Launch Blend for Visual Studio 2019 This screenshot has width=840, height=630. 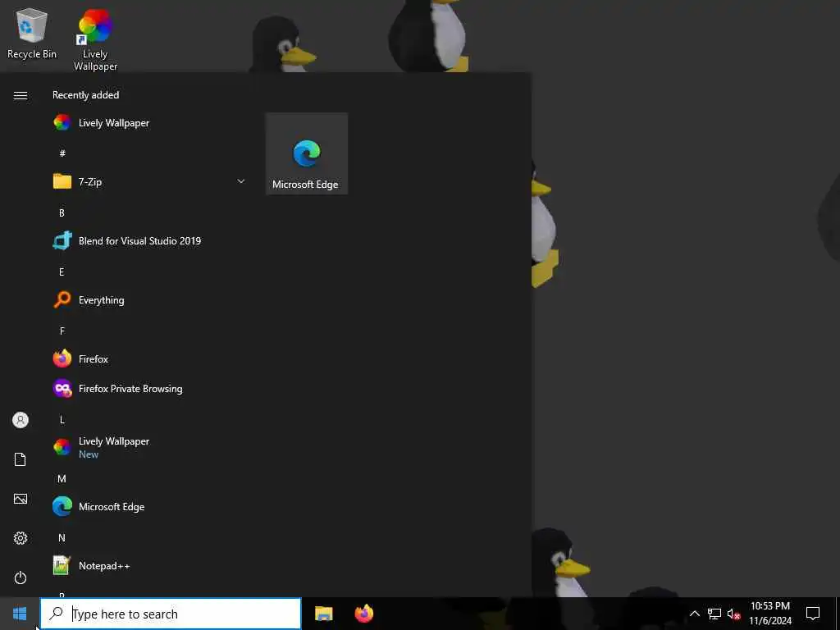click(x=150, y=241)
